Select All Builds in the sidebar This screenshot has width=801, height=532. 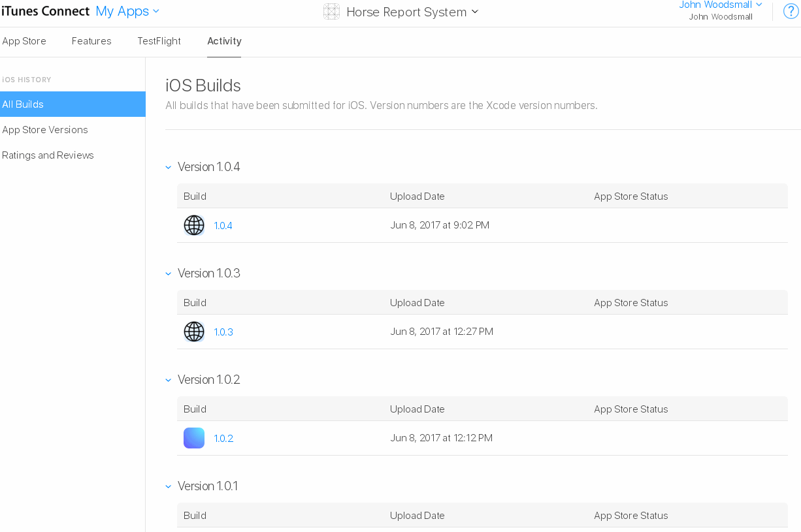(73, 104)
